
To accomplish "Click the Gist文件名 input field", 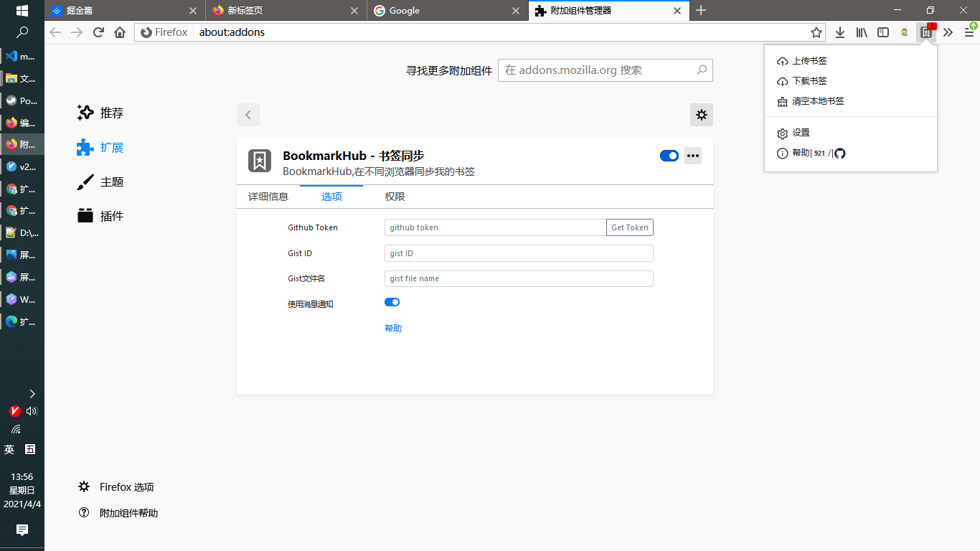I will point(519,278).
